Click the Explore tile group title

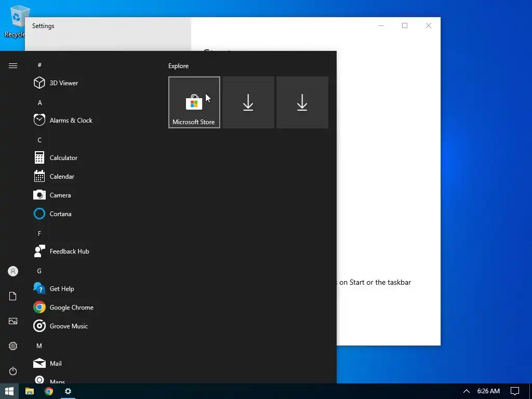click(179, 66)
